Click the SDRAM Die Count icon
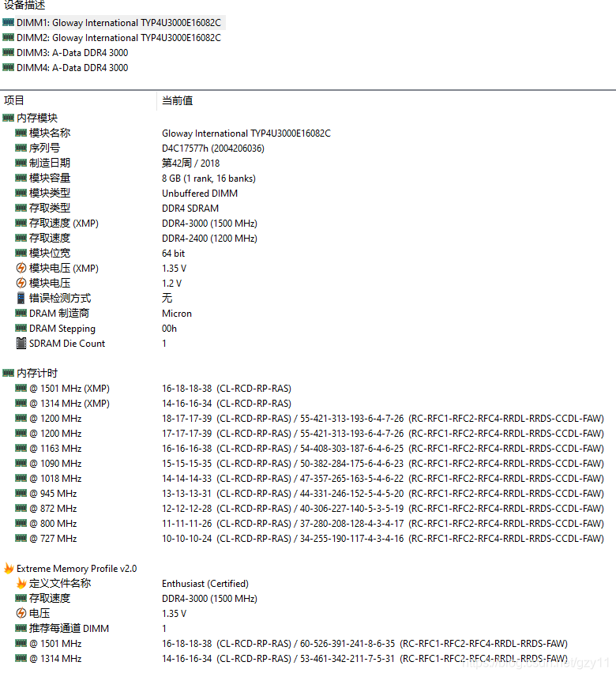 click(x=21, y=344)
